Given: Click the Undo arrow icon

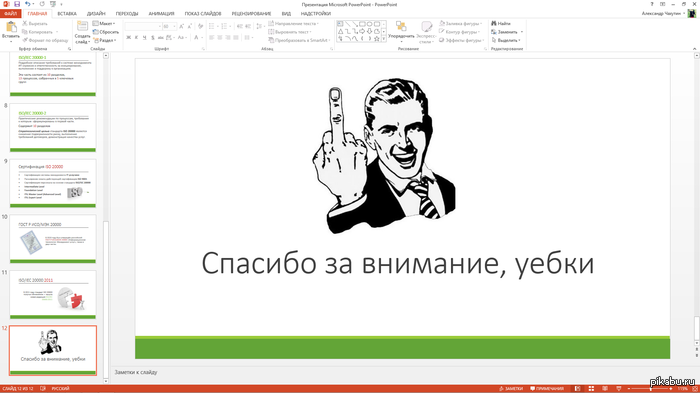Looking at the screenshot, I should pos(27,4).
